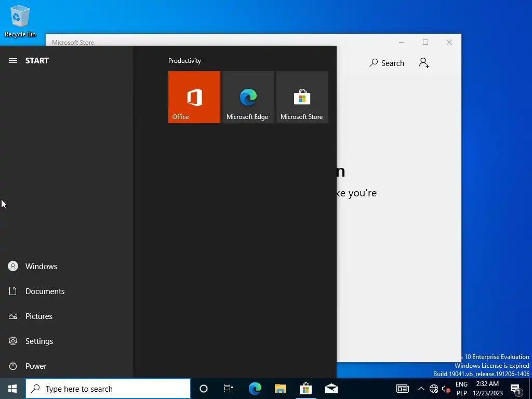This screenshot has height=399, width=532.
Task: Close the Microsoft Store window
Action: [449, 42]
